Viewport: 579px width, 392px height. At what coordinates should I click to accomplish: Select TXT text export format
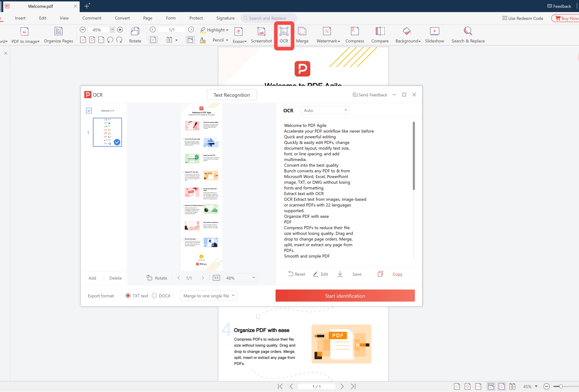(128, 296)
